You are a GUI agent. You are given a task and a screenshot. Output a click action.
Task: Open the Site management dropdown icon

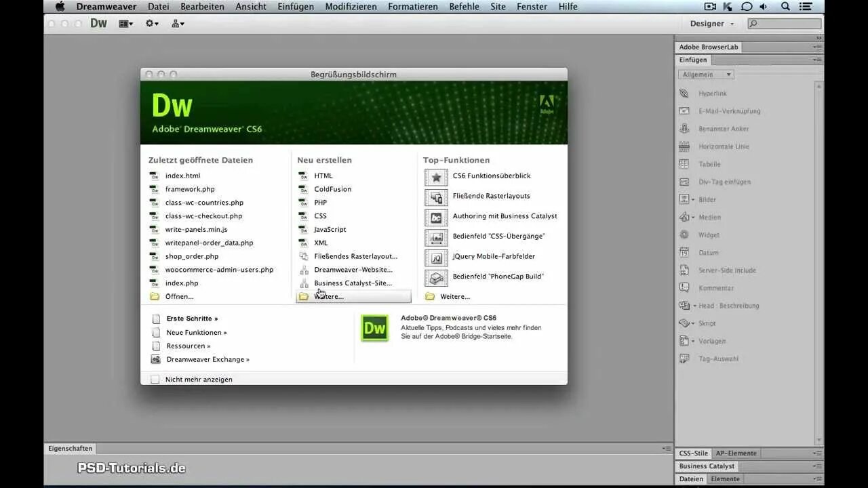point(178,23)
